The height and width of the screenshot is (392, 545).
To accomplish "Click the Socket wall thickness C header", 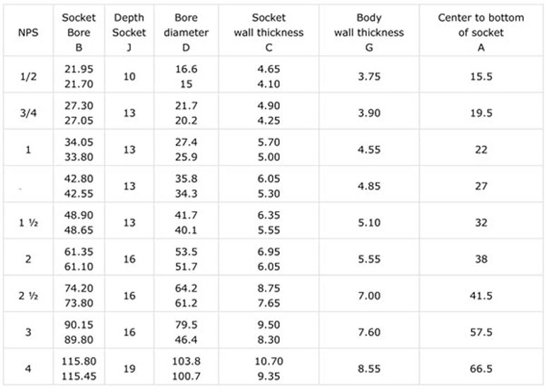I will point(269,32).
